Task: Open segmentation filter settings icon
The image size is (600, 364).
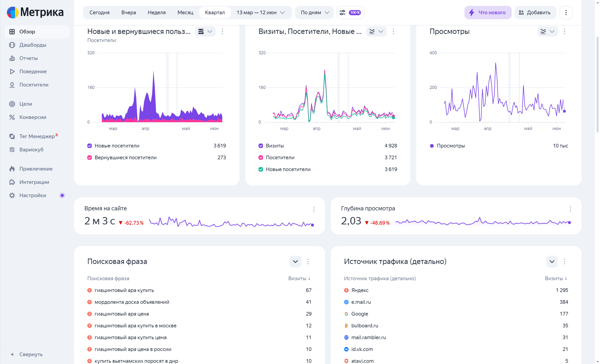Action: pos(342,13)
